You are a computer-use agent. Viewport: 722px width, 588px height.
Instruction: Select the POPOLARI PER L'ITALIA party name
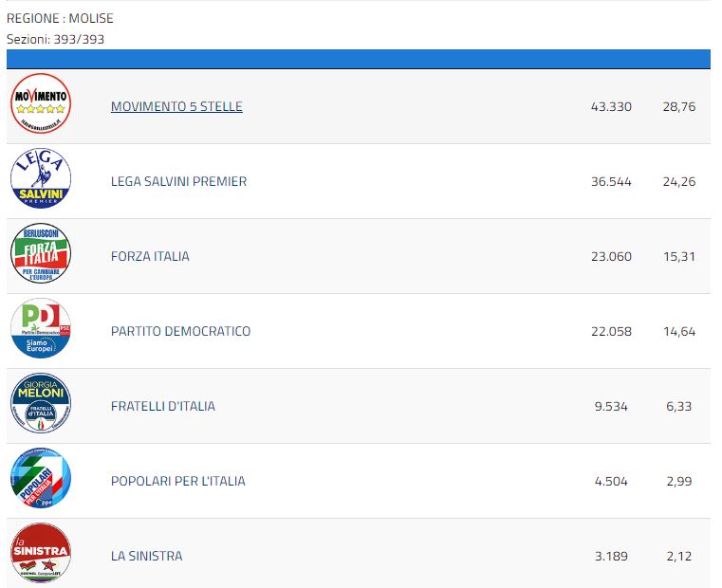click(178, 481)
